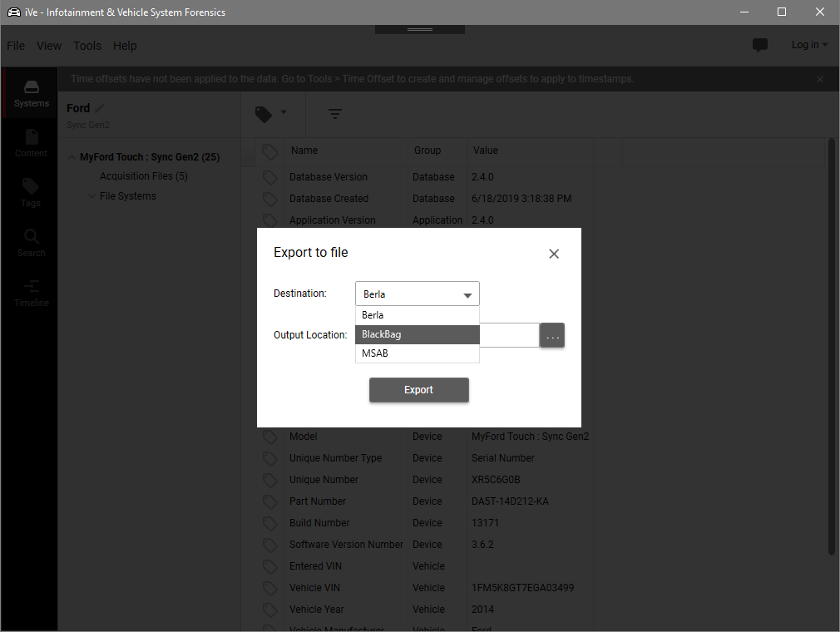Tag the Unique Number Type row

[270, 458]
